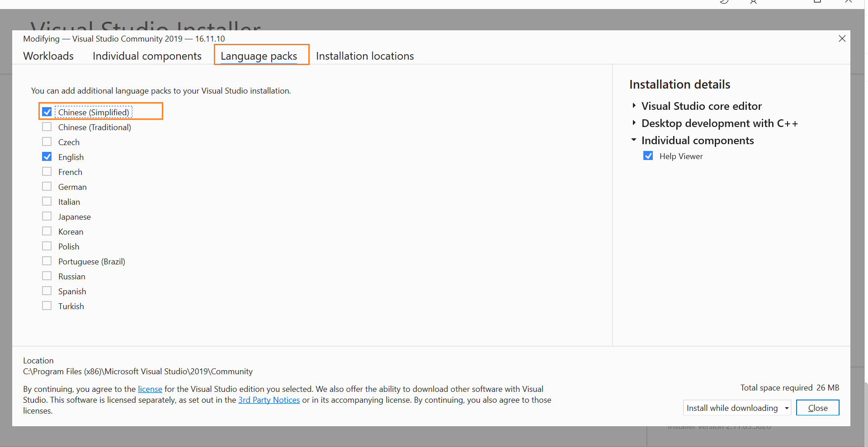Screen dimensions: 868x447
Task: Click the Close button
Action: point(817,408)
